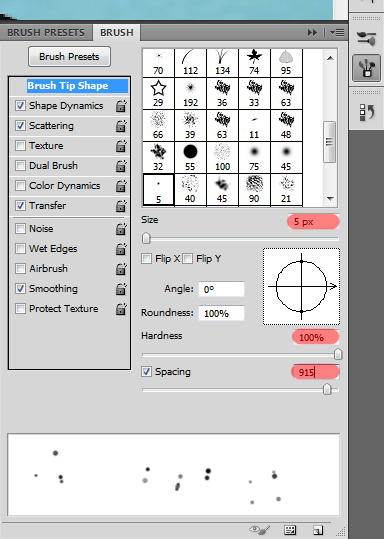This screenshot has height=539, width=384.
Task: Toggle the lock for Shape Dynamics
Action: tap(121, 106)
